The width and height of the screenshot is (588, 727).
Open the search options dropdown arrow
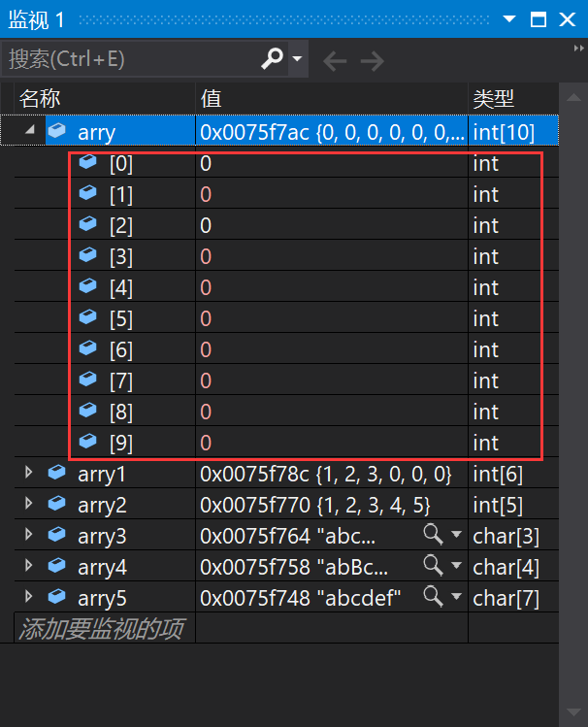click(298, 59)
